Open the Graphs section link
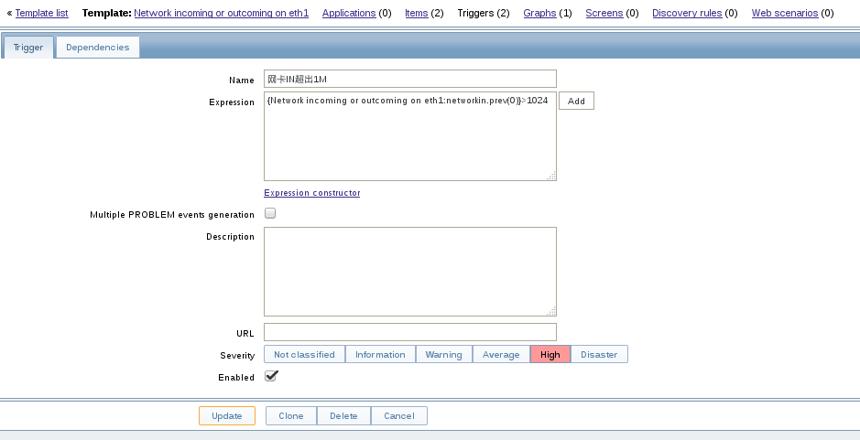 click(540, 13)
